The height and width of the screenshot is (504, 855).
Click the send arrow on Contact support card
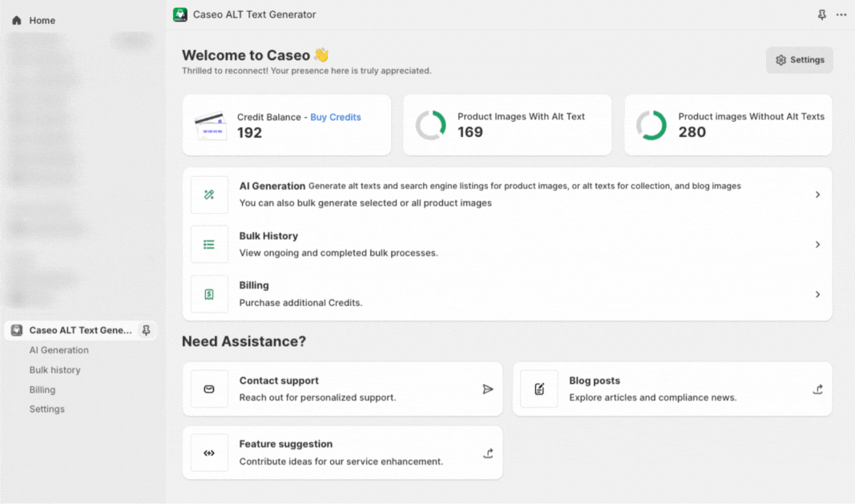[x=488, y=389]
